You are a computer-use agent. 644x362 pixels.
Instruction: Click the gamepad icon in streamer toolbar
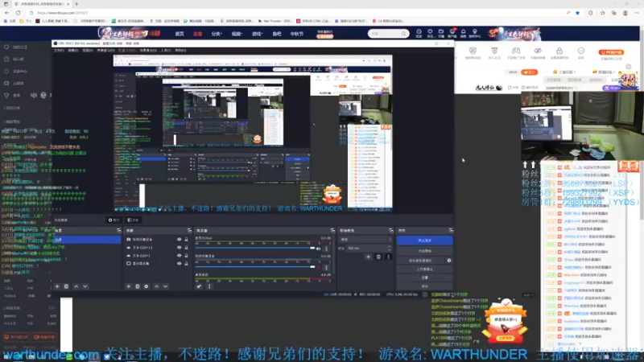[516, 52]
